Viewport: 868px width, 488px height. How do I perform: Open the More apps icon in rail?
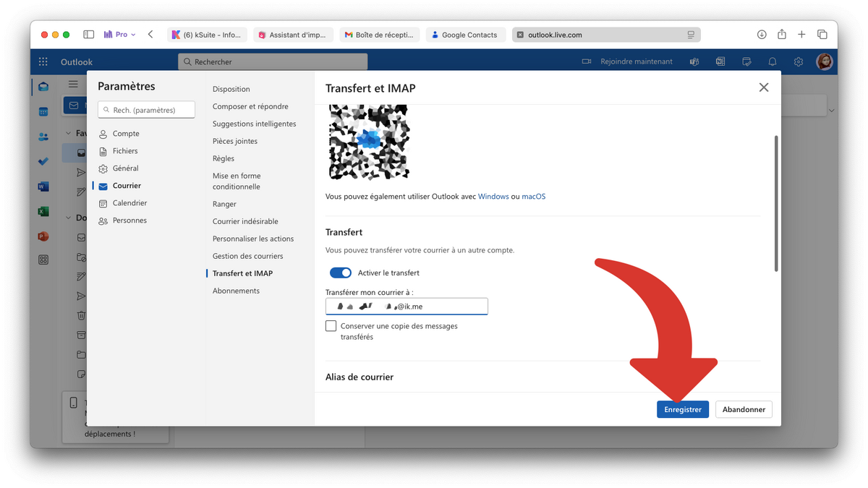tap(43, 260)
